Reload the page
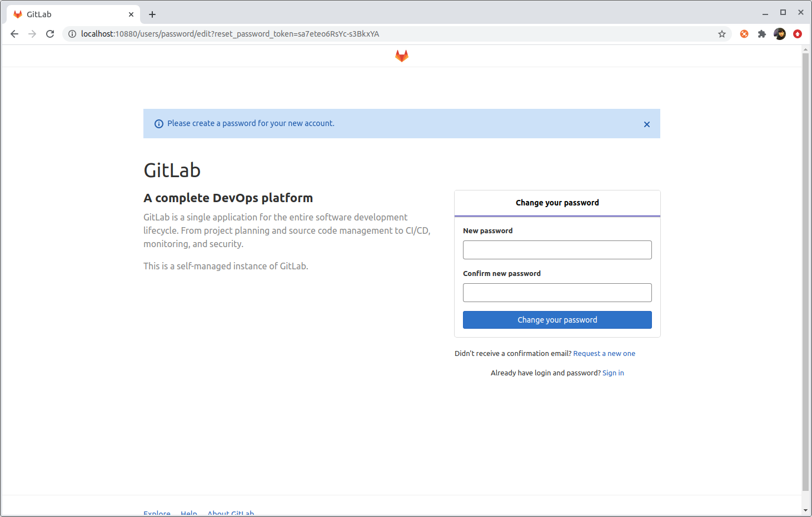This screenshot has width=812, height=517. pyautogui.click(x=50, y=34)
